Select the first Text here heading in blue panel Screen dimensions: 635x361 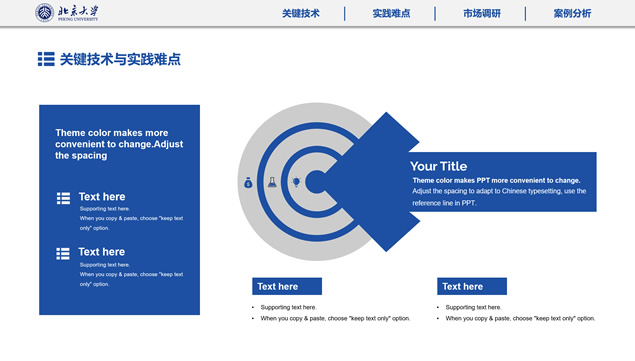(102, 197)
